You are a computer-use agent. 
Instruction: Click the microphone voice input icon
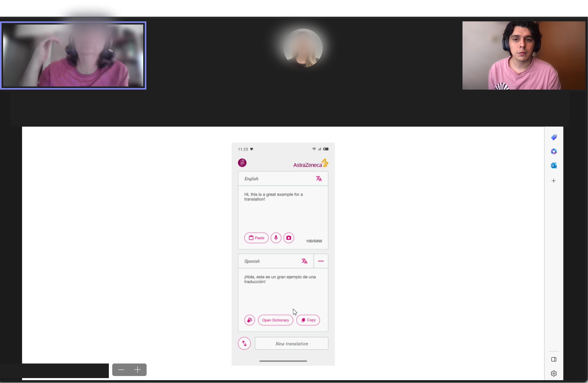point(276,238)
